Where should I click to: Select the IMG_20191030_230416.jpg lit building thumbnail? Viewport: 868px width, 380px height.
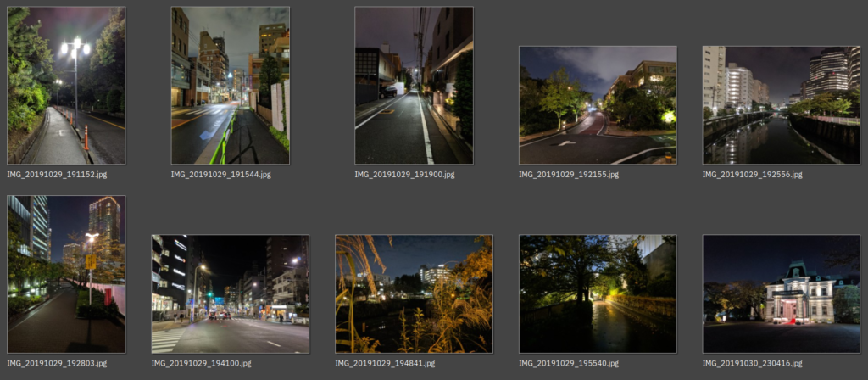(781, 294)
